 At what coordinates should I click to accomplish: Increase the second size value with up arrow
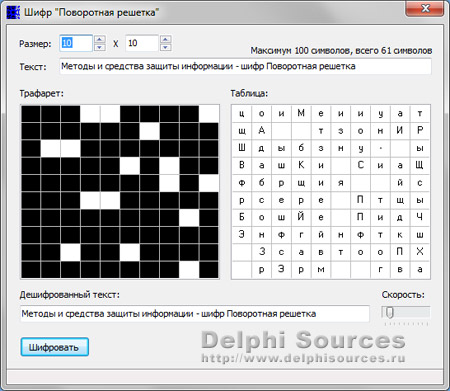pos(166,39)
